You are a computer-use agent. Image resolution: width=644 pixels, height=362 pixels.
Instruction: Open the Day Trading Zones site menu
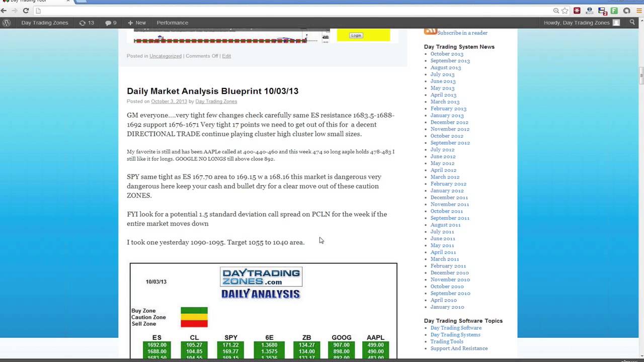point(45,23)
